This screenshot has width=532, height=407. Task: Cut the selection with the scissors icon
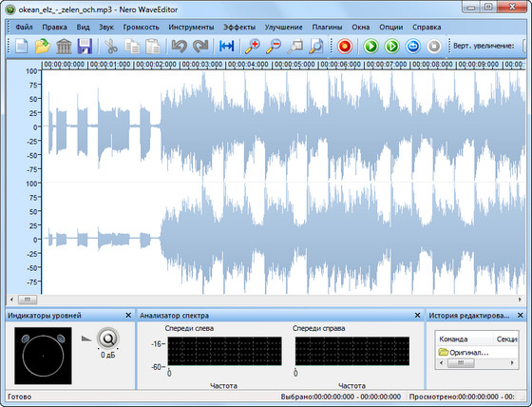pyautogui.click(x=111, y=47)
